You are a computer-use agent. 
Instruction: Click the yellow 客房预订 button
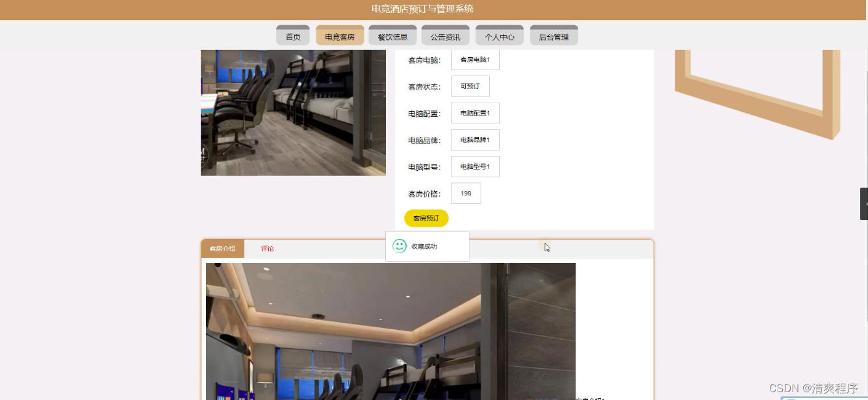click(426, 218)
